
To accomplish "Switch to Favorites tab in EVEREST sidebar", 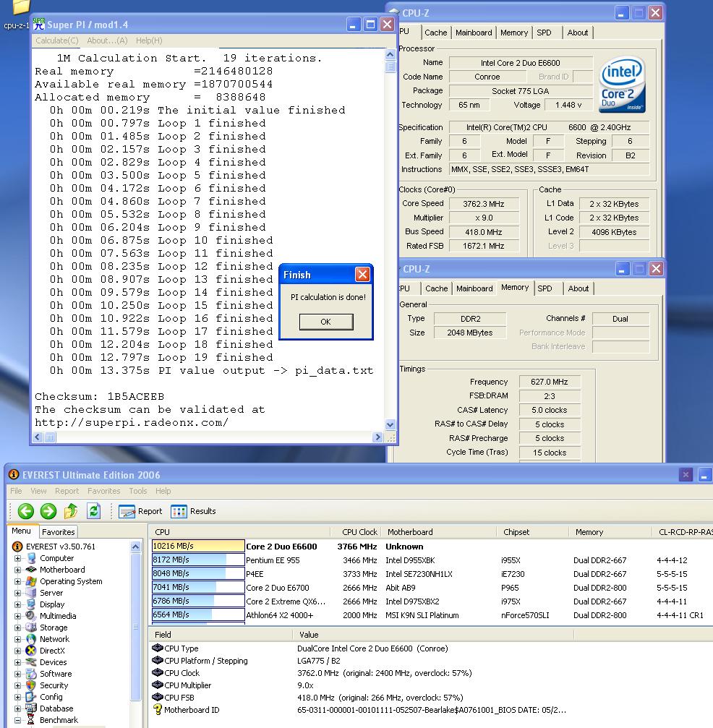I will click(58, 531).
